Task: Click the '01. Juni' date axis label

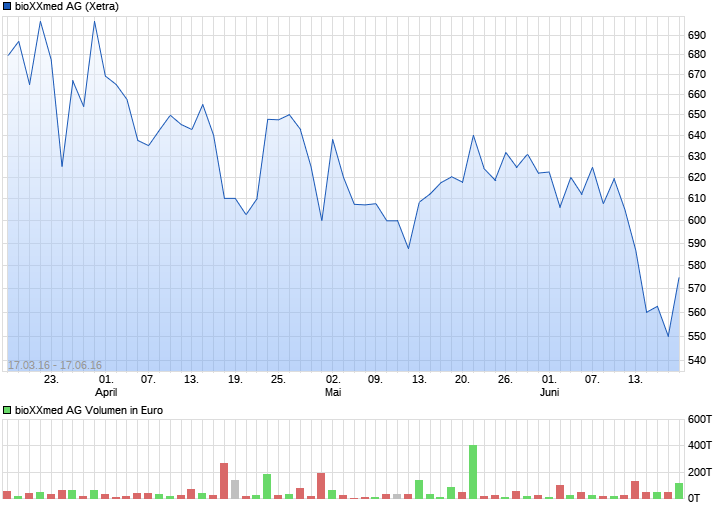Action: coord(550,386)
